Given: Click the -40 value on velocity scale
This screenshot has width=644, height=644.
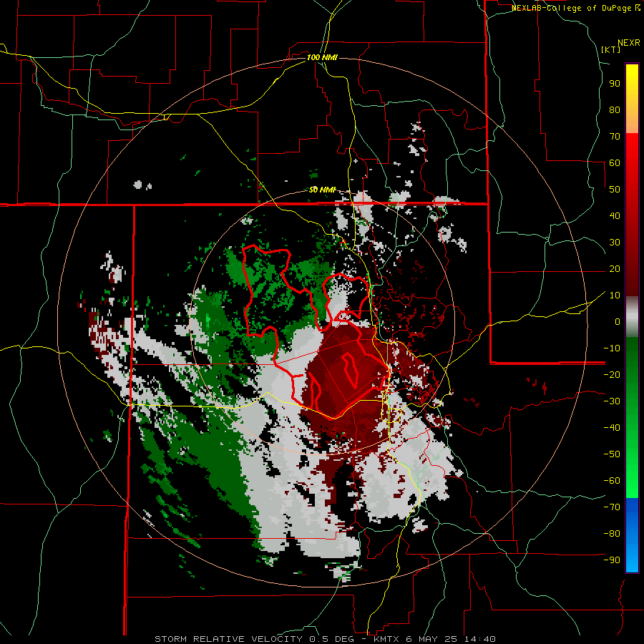Looking at the screenshot, I should [x=612, y=428].
